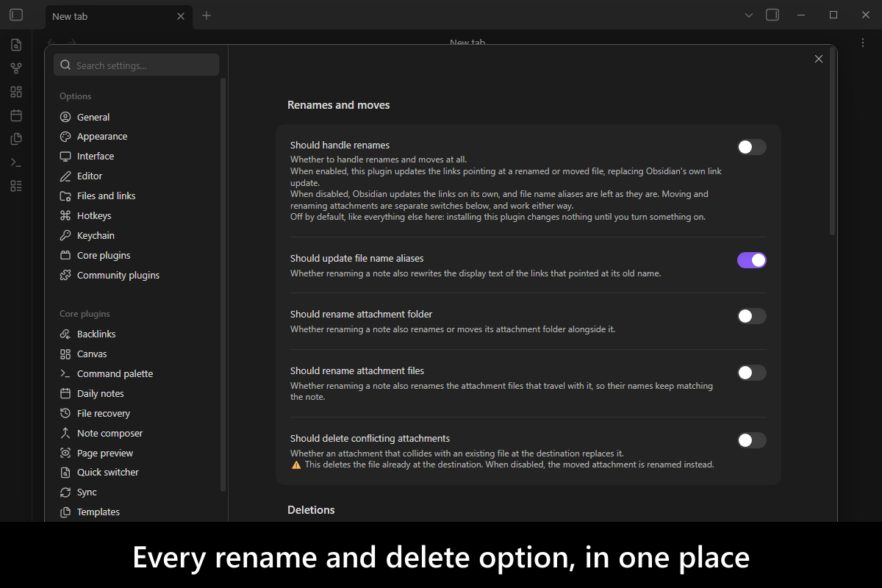Disable Should update file name aliases toggle

click(752, 260)
